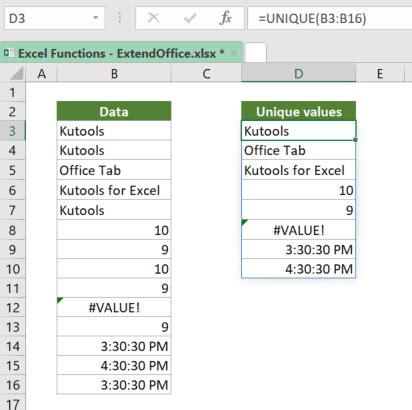Select cell B3 containing Kutools

[x=114, y=131]
